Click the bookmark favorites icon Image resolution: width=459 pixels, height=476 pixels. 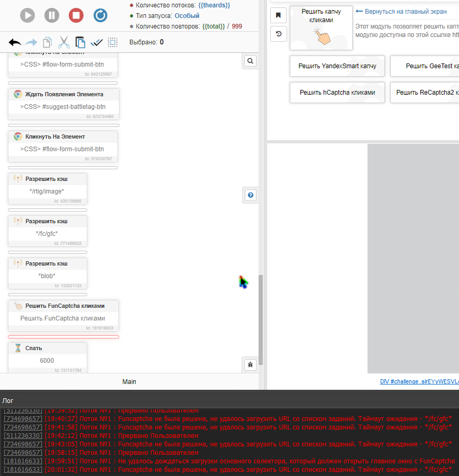click(278, 15)
